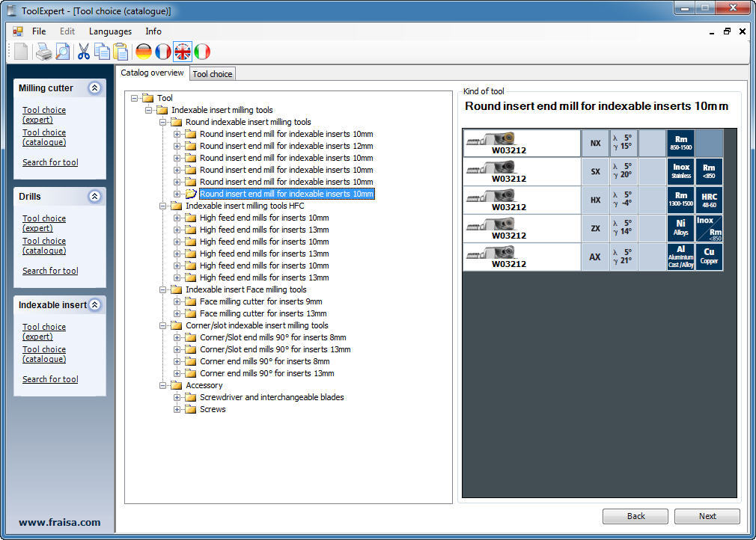Click the Next button

(706, 516)
